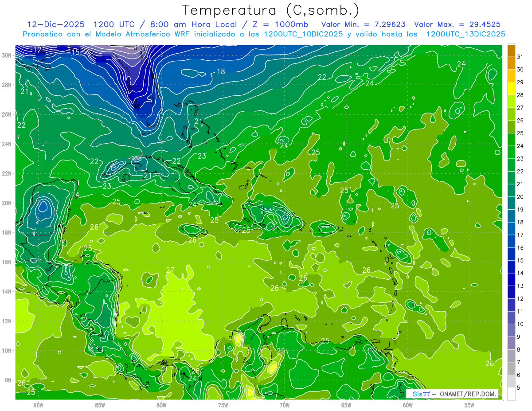Click the 14N latitude axis label
Viewport: 532px width, 411px height.
click(x=7, y=291)
